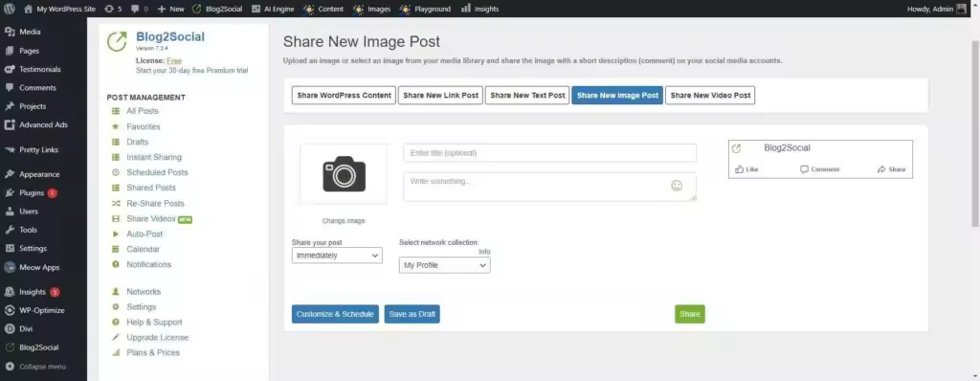
Task: Open Help & Support
Action: (154, 323)
